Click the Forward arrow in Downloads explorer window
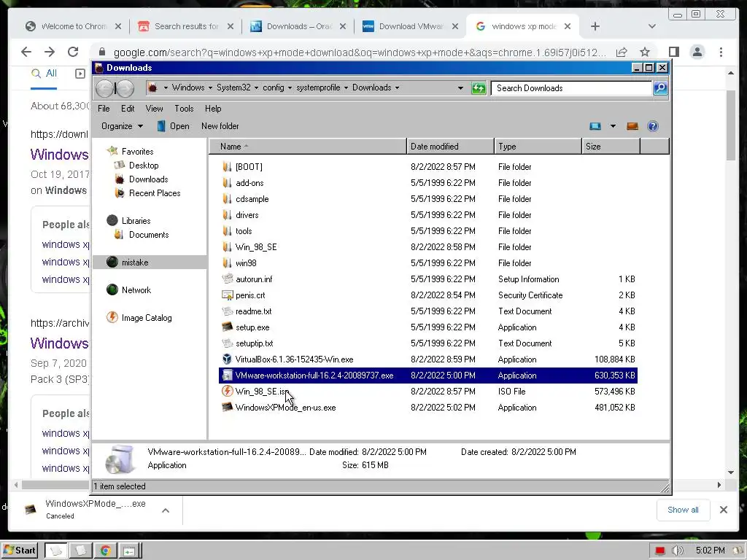This screenshot has width=747, height=560. pos(125,88)
